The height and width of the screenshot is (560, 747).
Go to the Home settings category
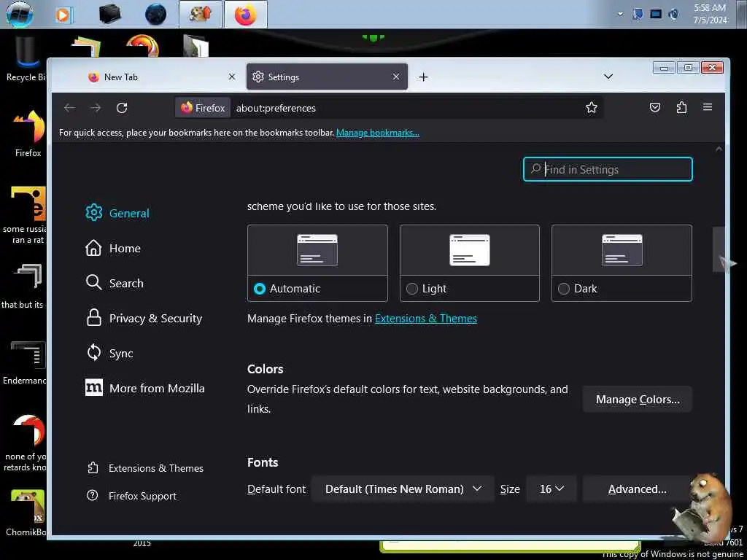pos(113,248)
